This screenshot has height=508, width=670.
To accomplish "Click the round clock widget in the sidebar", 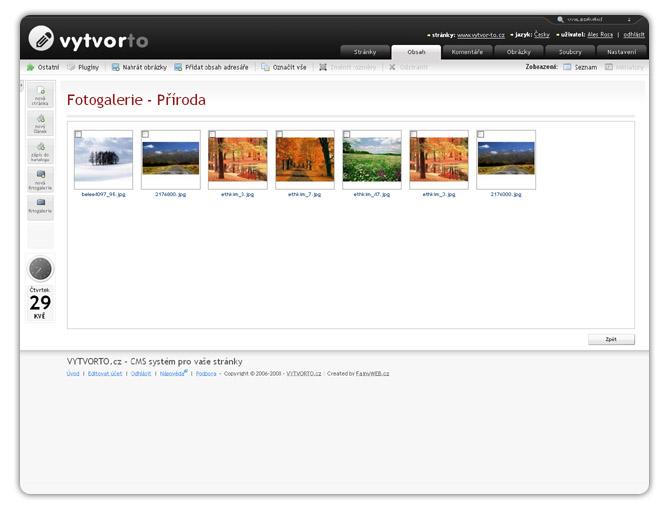I will (x=40, y=269).
